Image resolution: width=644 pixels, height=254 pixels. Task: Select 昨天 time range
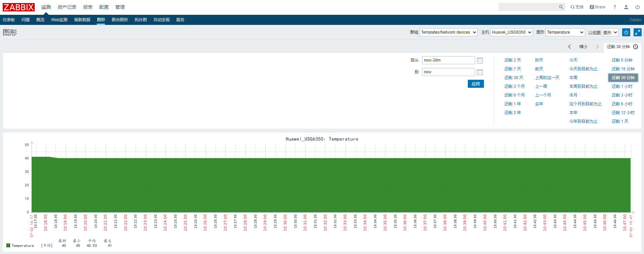point(539,60)
